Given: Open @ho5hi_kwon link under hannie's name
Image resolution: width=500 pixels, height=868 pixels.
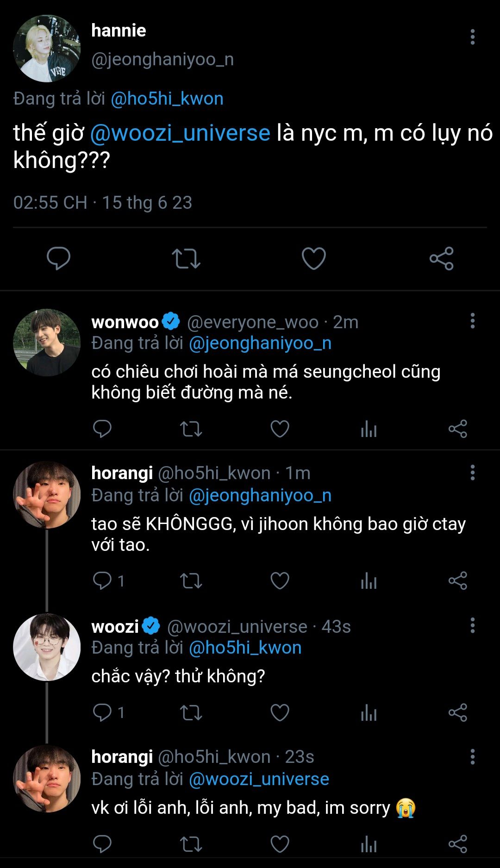Looking at the screenshot, I should 167,99.
